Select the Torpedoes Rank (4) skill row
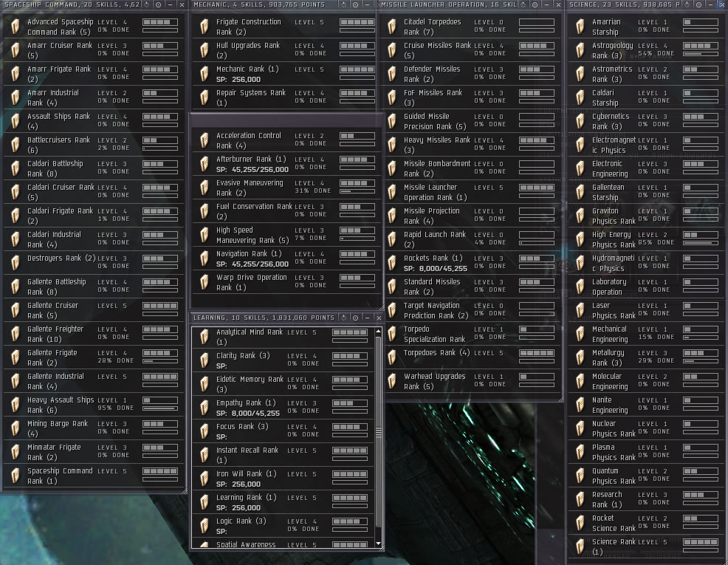The height and width of the screenshot is (565, 728). [x=473, y=357]
